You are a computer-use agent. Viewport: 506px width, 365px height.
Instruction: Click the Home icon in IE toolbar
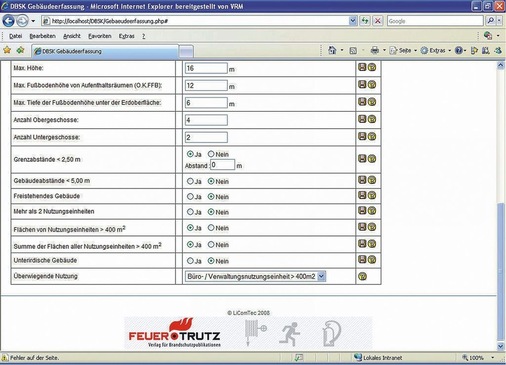pos(332,50)
